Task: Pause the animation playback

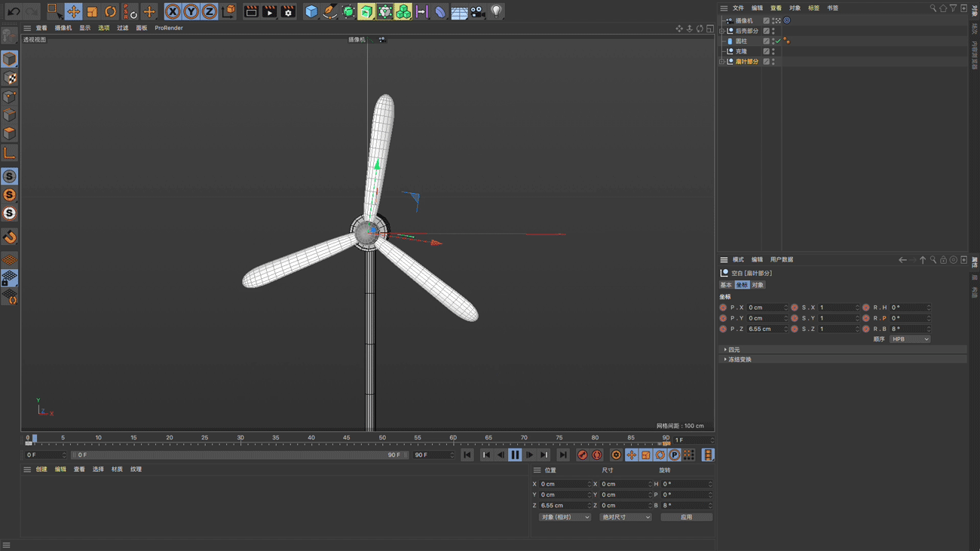Action: click(515, 455)
